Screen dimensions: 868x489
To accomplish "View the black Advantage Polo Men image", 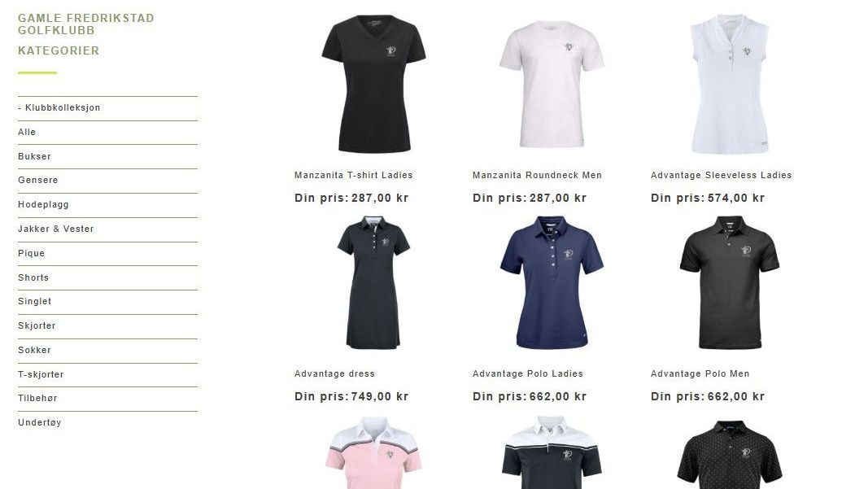I will (x=730, y=282).
